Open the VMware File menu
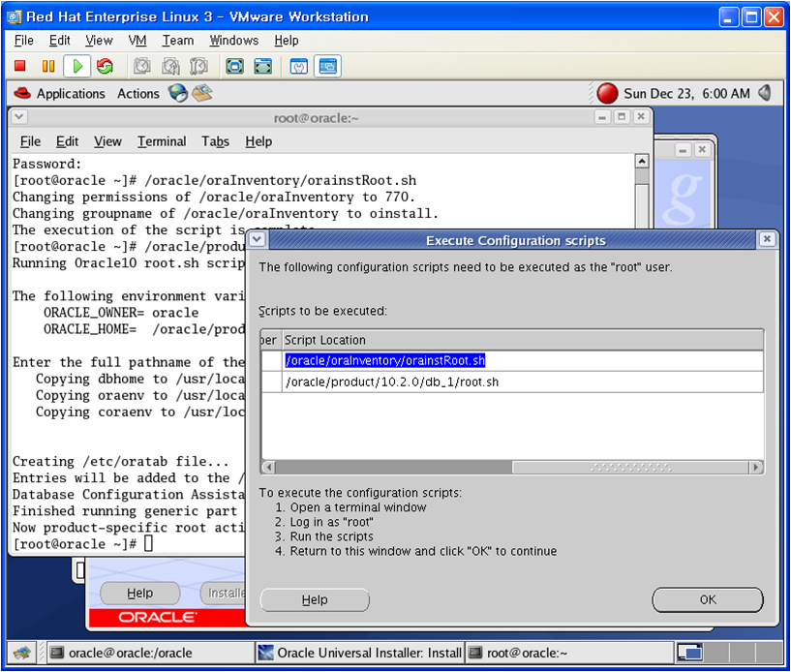 coord(23,41)
